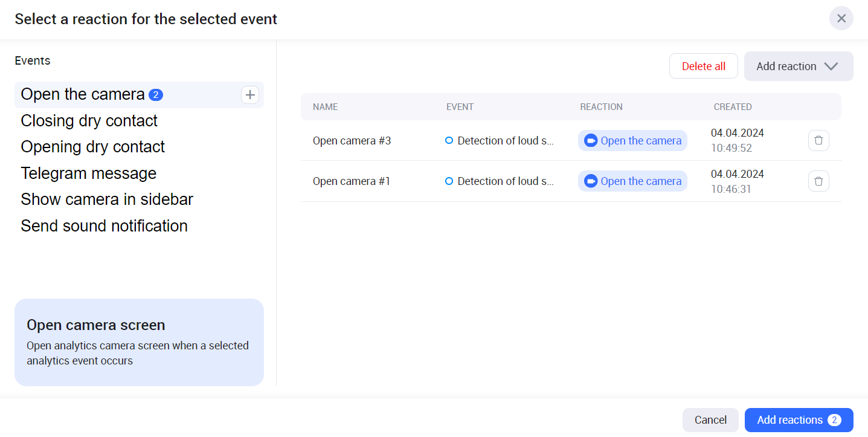The width and height of the screenshot is (868, 437).
Task: Click the Cancel button
Action: click(710, 420)
